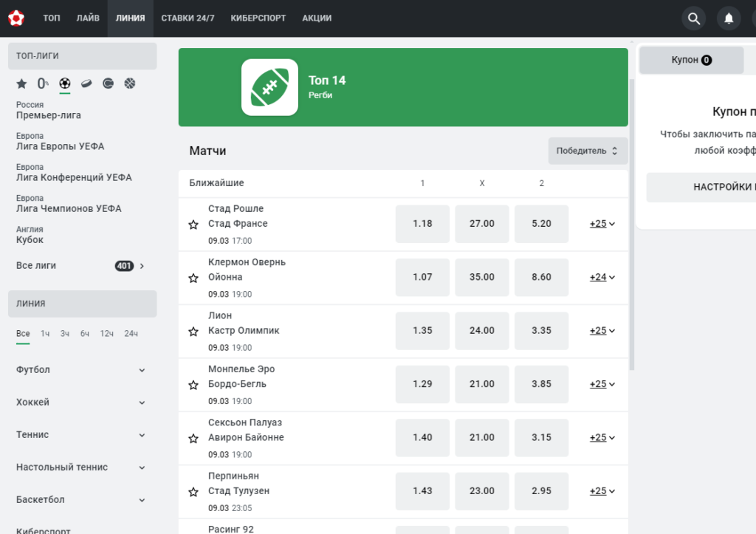Open Лига Чемпионов УЕФА league
This screenshot has width=756, height=534.
point(69,204)
